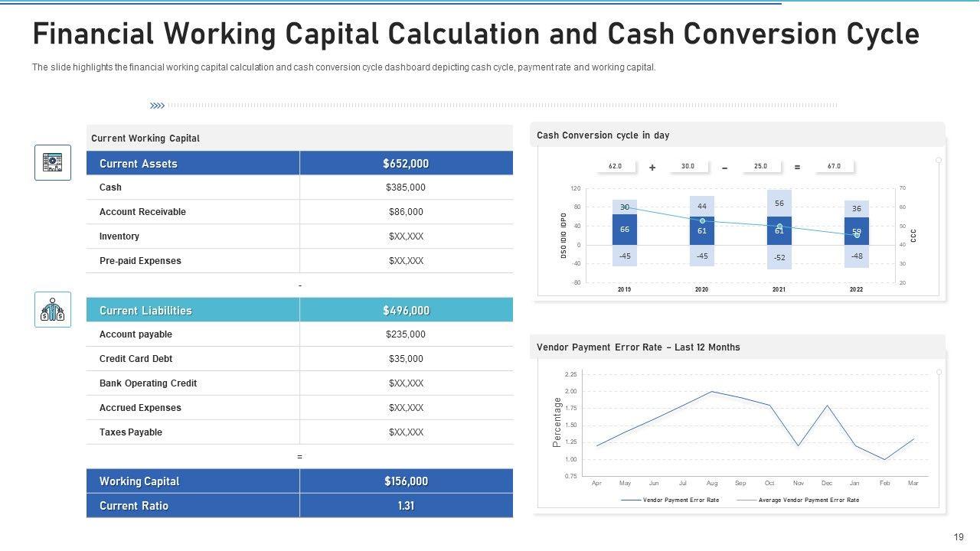Click the $652,000 total assets value
This screenshot has height=551, width=980.
pos(406,163)
